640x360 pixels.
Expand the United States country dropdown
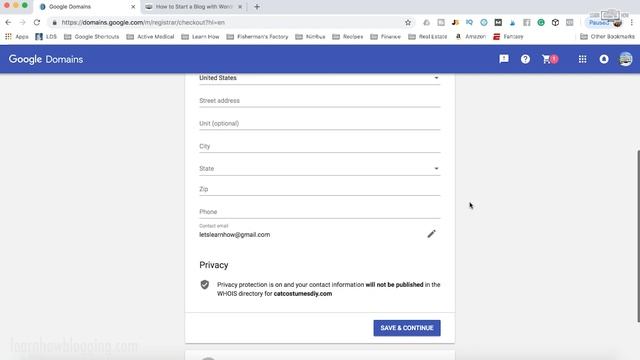coord(319,78)
